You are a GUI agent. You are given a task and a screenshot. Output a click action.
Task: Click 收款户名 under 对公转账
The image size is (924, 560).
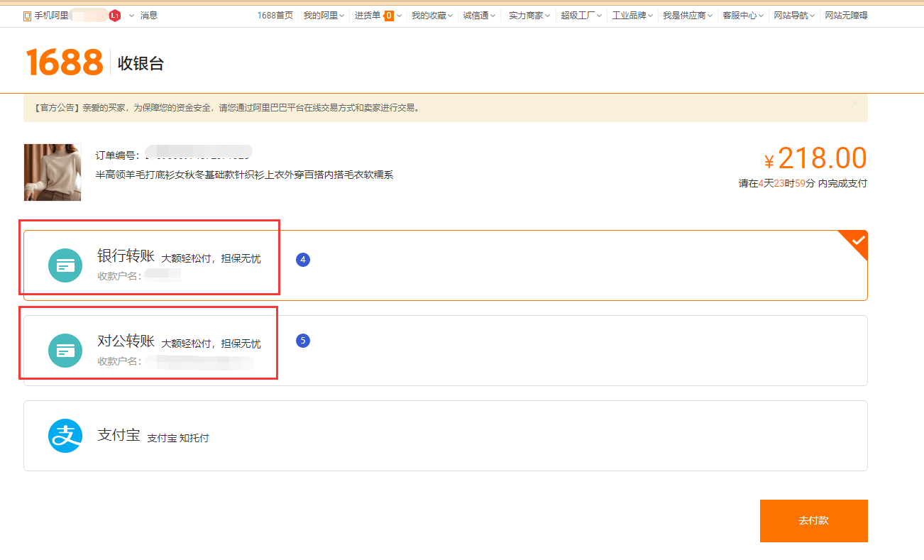119,361
